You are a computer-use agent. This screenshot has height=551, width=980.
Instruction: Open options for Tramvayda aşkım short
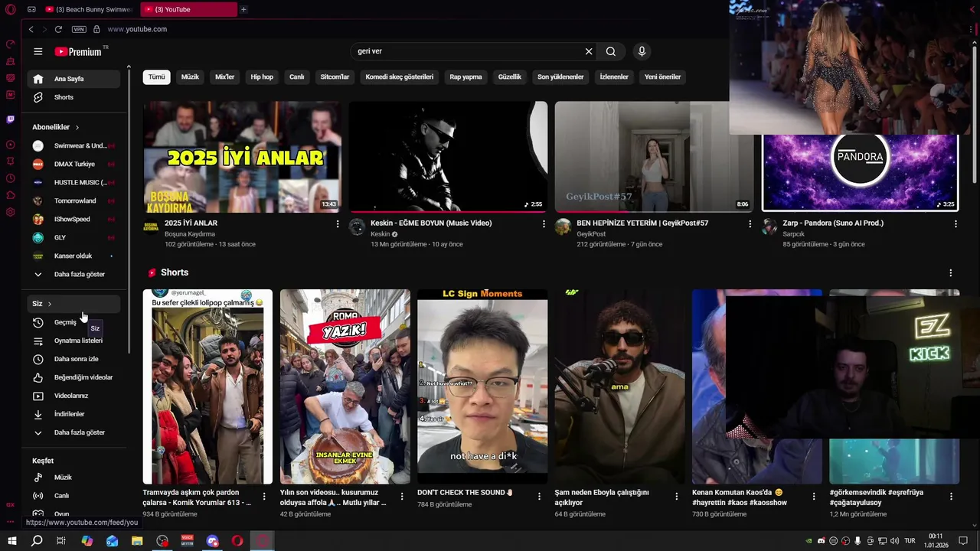265,496
